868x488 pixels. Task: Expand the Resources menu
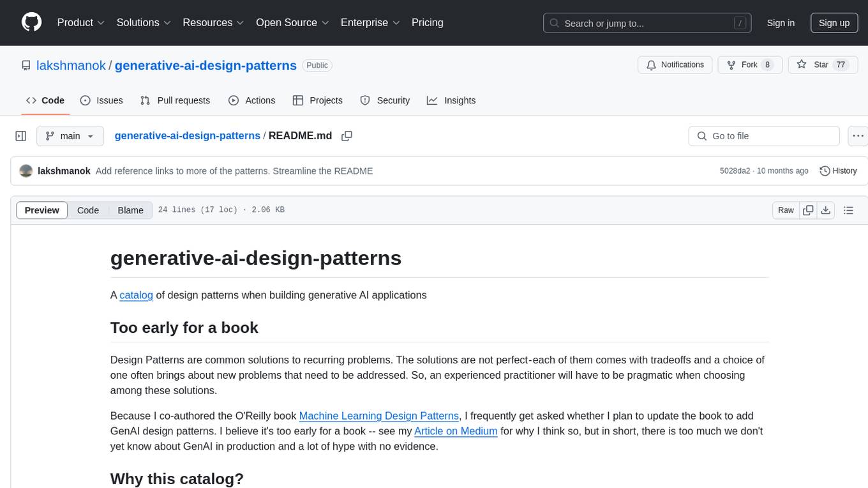tap(213, 22)
